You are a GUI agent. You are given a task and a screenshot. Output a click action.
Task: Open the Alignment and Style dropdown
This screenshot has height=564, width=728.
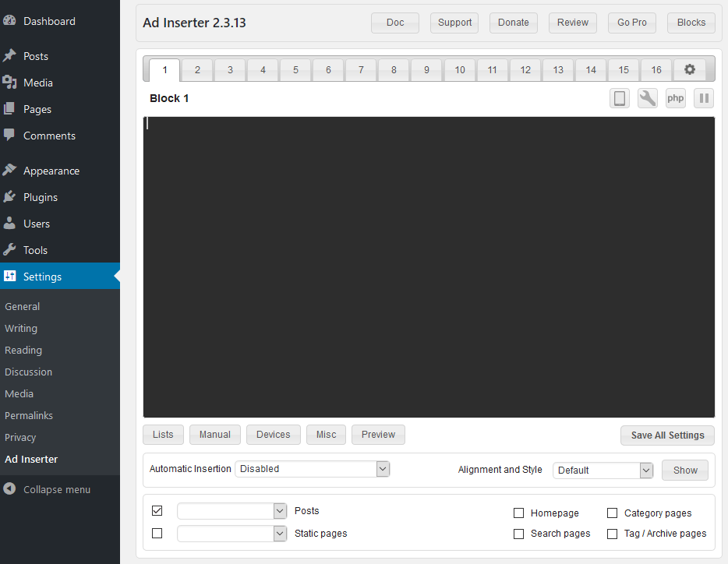click(x=603, y=470)
